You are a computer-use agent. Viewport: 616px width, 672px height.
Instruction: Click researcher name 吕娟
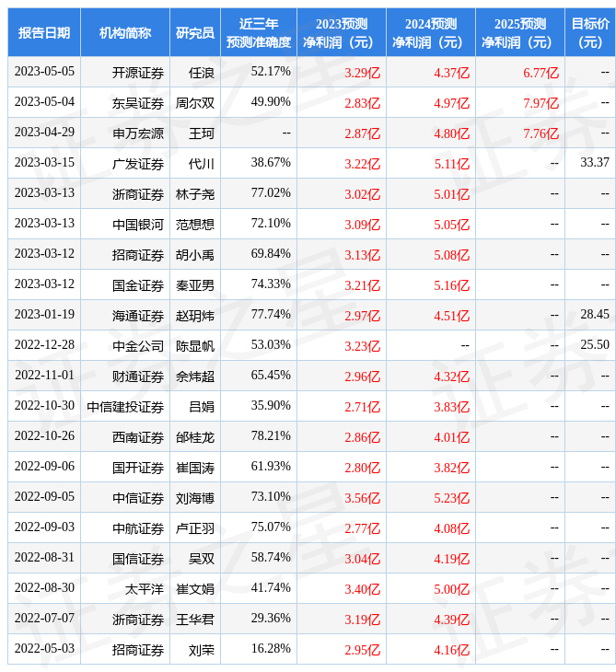click(x=202, y=407)
